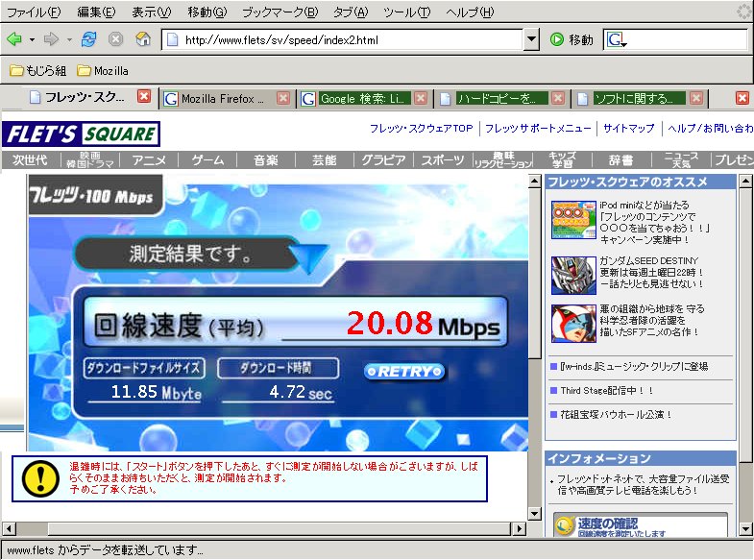Close the Google 検索 tab

pyautogui.click(x=421, y=98)
